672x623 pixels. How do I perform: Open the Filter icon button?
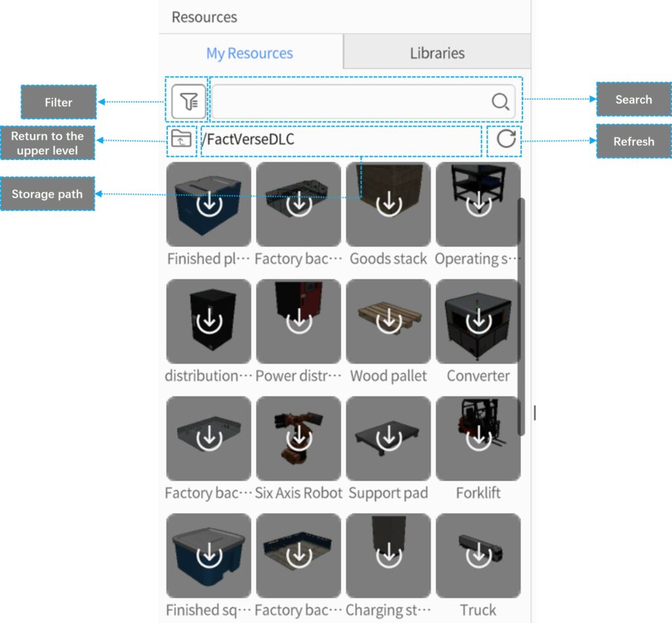(x=188, y=102)
